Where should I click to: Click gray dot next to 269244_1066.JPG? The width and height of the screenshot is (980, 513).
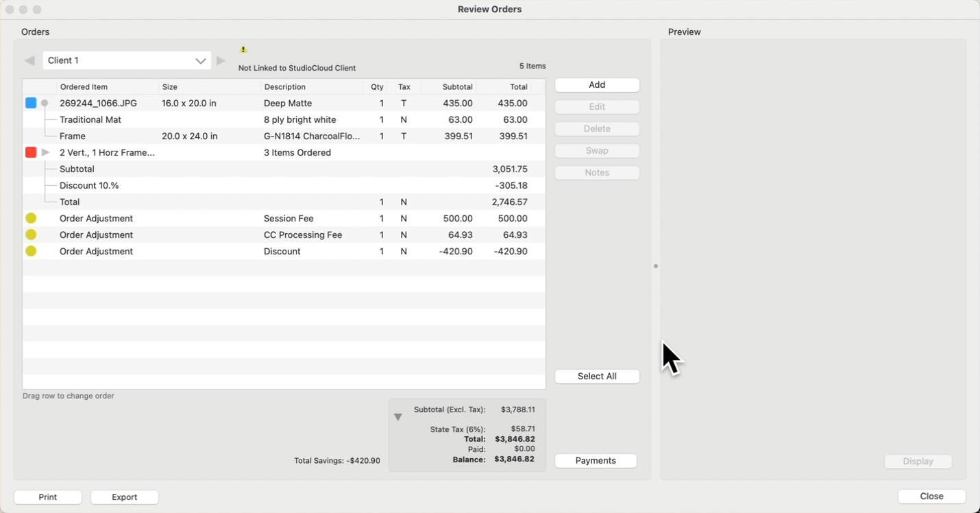[x=45, y=103]
